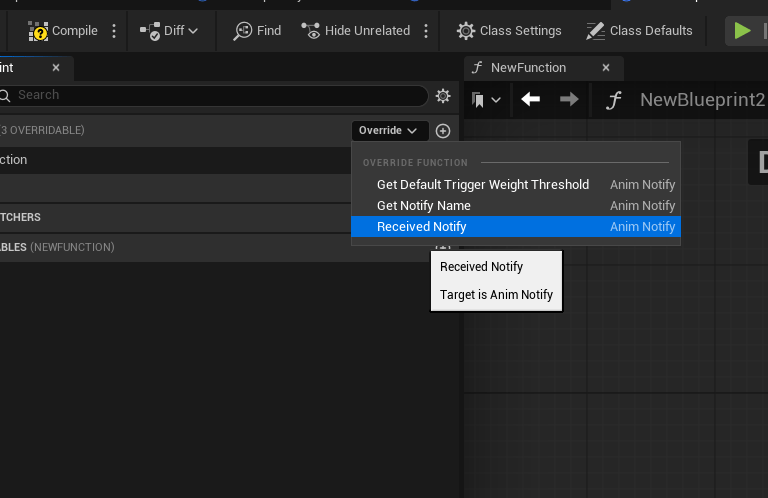Choose Get Notify Name override
Image resolution: width=768 pixels, height=498 pixels.
click(x=424, y=206)
